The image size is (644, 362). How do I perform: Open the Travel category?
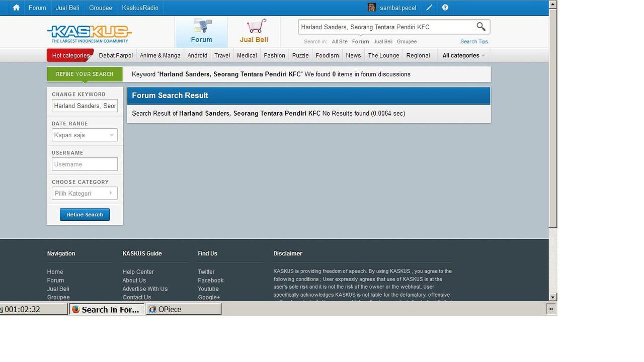coord(222,55)
